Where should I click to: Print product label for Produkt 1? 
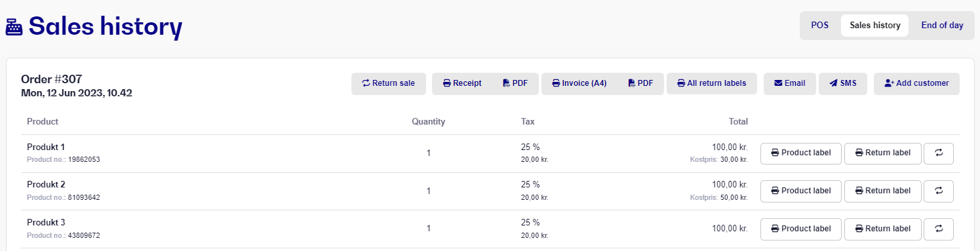(800, 153)
